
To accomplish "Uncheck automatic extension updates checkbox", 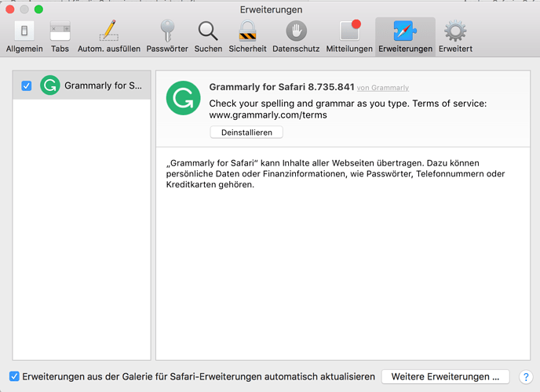I will point(14,376).
